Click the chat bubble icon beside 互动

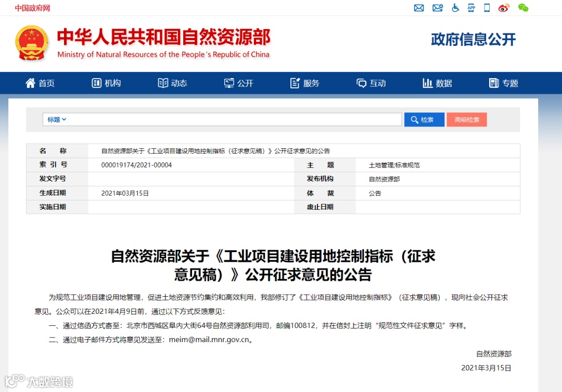tap(361, 83)
